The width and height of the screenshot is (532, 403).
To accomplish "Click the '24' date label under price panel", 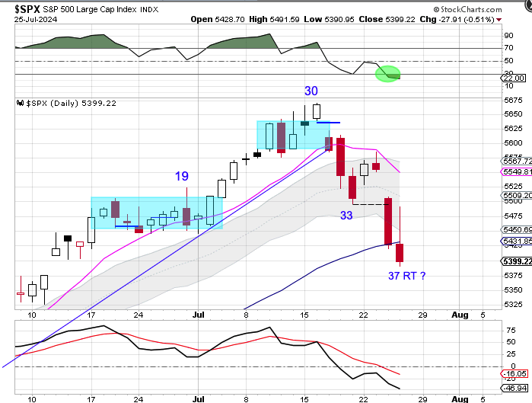I will (x=138, y=315).
